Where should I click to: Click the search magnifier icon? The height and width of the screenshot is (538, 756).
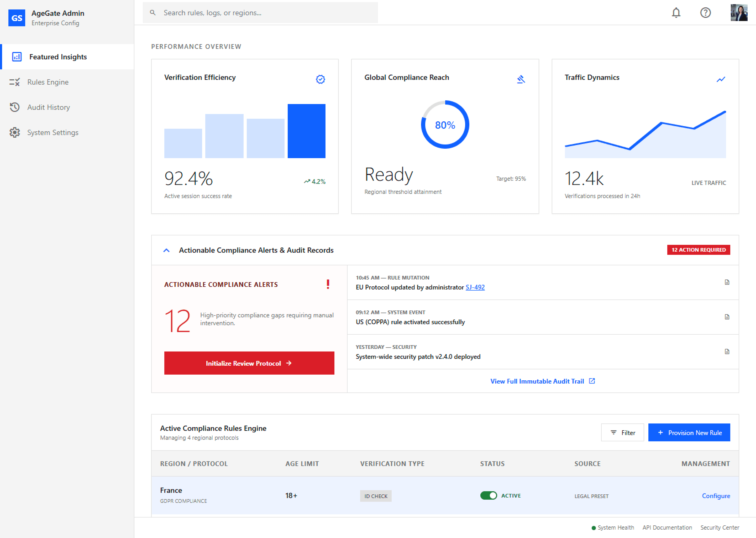pyautogui.click(x=153, y=13)
